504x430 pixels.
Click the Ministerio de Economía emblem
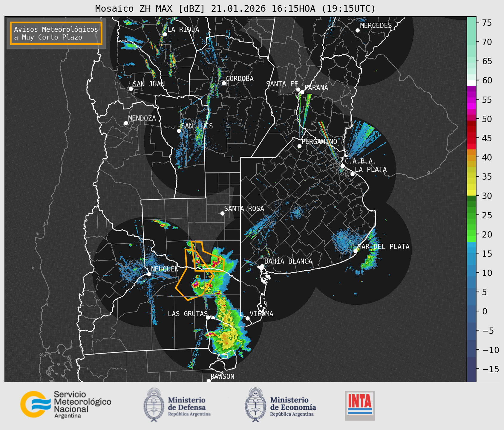click(255, 405)
